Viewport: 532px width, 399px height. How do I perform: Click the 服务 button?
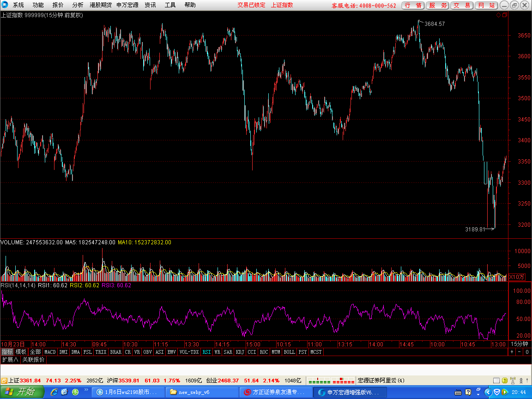pyautogui.click(x=438, y=6)
